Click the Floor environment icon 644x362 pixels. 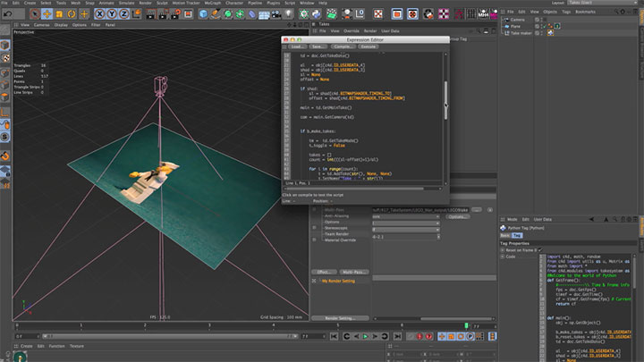tap(264, 15)
